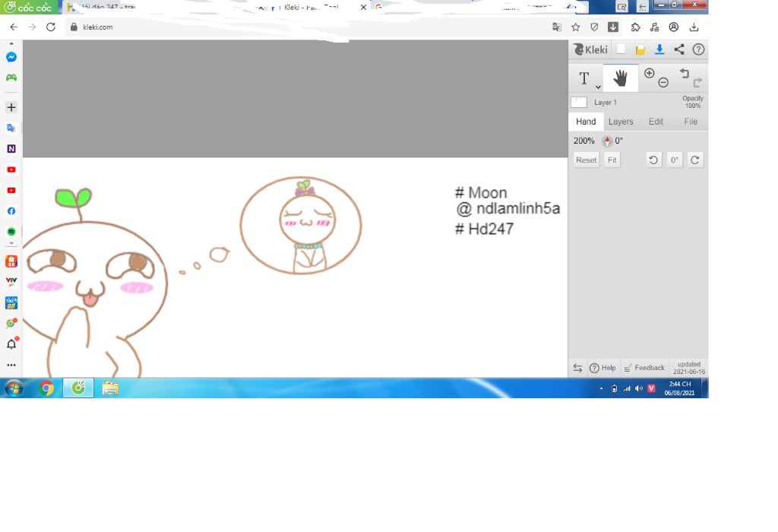Screen dimensions: 778x532
Task: Click the dark download-box toolbar icon
Action: (613, 27)
